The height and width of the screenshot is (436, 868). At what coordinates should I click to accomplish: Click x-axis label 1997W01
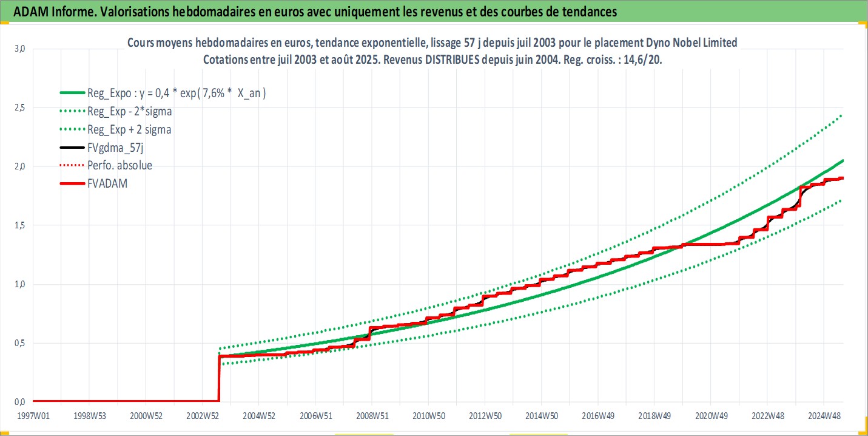click(33, 417)
